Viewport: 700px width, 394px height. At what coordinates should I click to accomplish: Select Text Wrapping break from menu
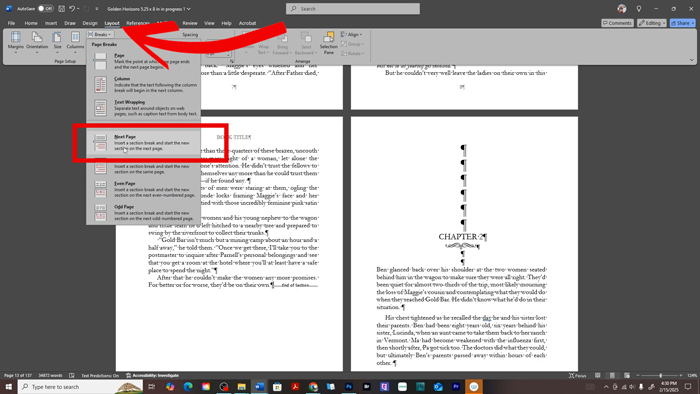(144, 108)
